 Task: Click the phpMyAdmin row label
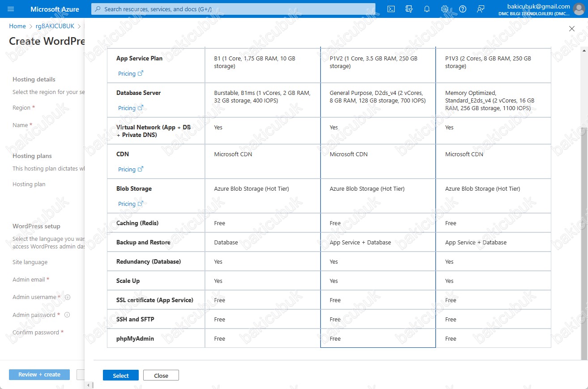135,338
